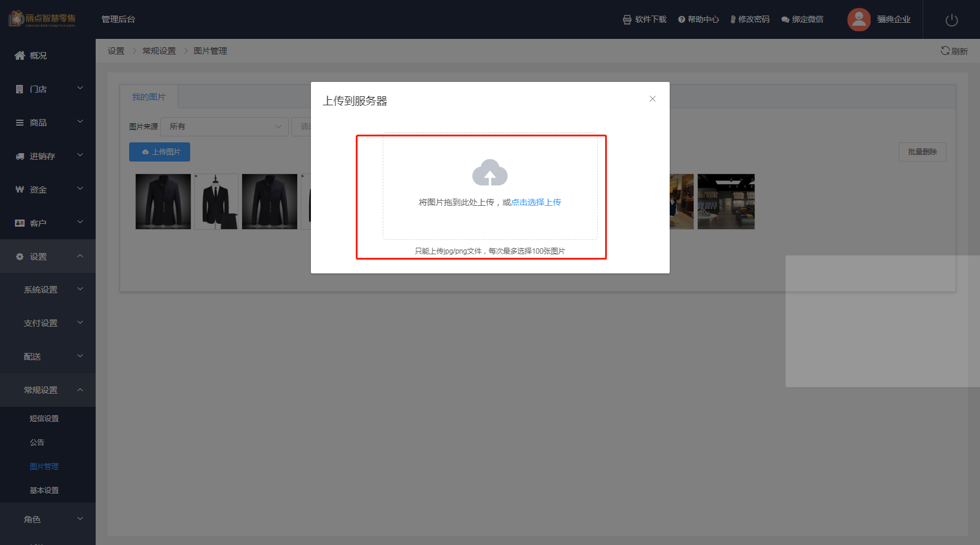Screen dimensions: 980x545
Task: Click the 点击选择上传 link
Action: pyautogui.click(x=536, y=202)
